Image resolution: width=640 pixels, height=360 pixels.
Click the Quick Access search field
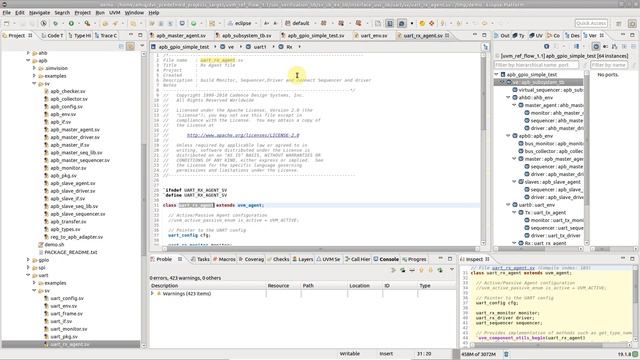tap(591, 24)
